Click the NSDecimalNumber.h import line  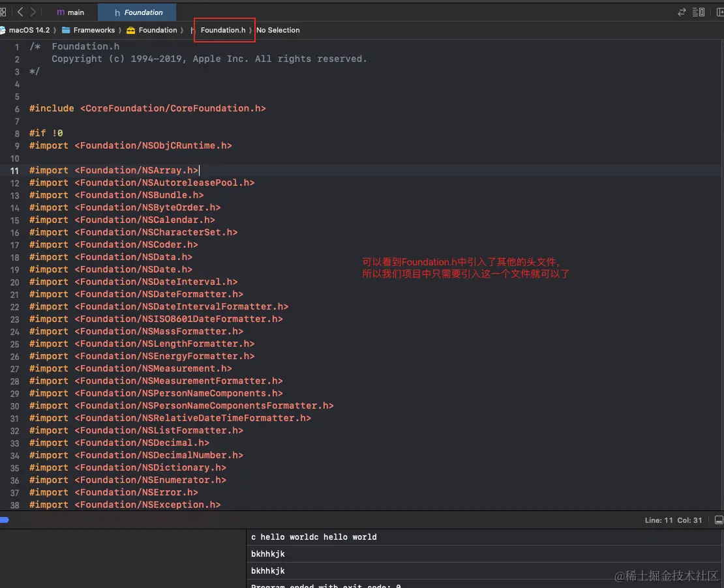pos(136,456)
